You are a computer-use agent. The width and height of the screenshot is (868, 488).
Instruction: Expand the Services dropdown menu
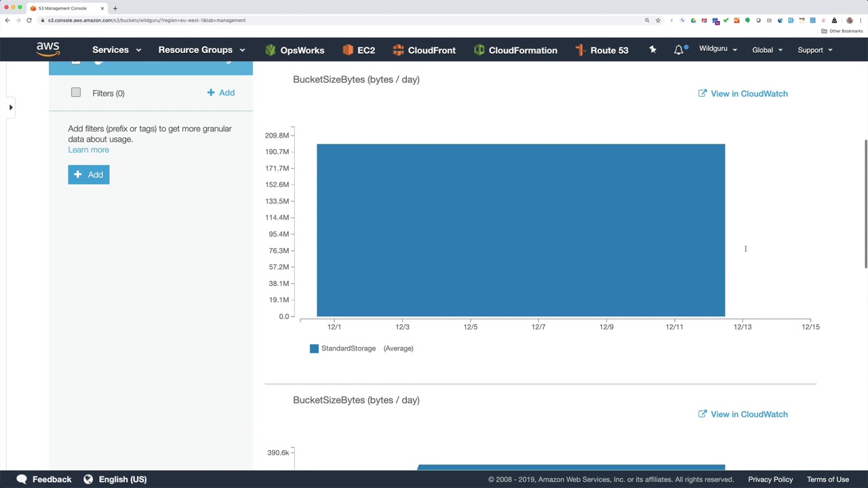coord(117,50)
